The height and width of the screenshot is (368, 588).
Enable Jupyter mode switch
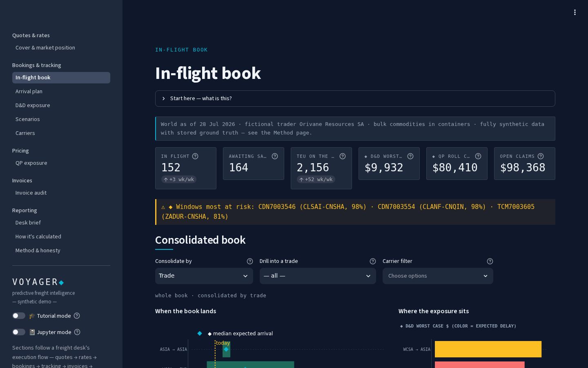click(x=19, y=332)
